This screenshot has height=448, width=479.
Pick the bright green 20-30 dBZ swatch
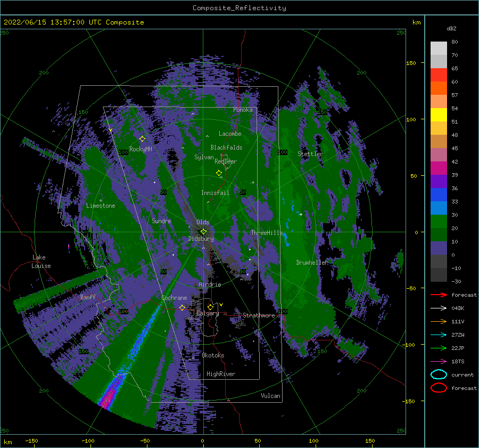click(x=439, y=222)
